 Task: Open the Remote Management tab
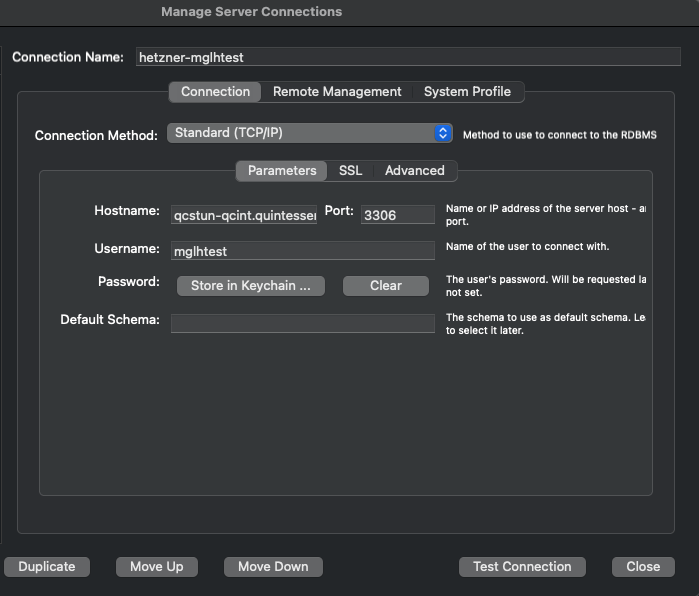pos(337,92)
